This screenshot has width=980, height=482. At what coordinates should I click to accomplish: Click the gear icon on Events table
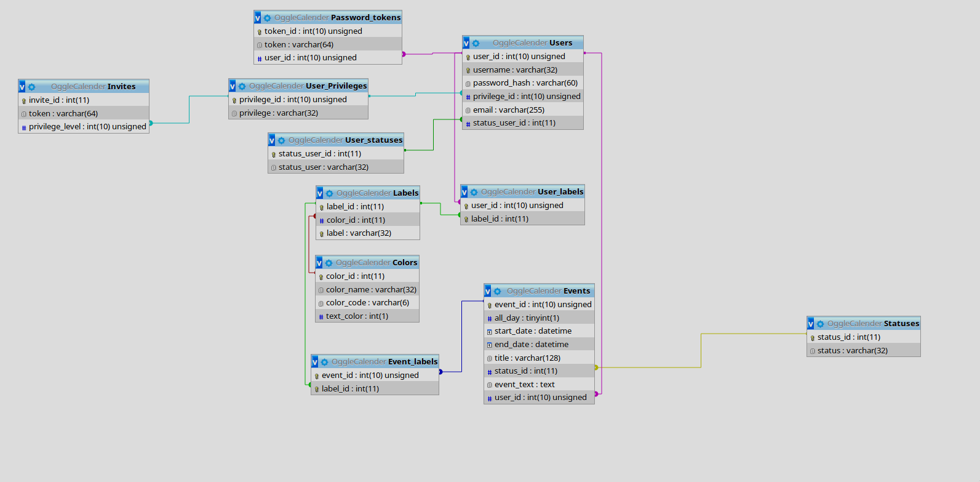click(497, 291)
